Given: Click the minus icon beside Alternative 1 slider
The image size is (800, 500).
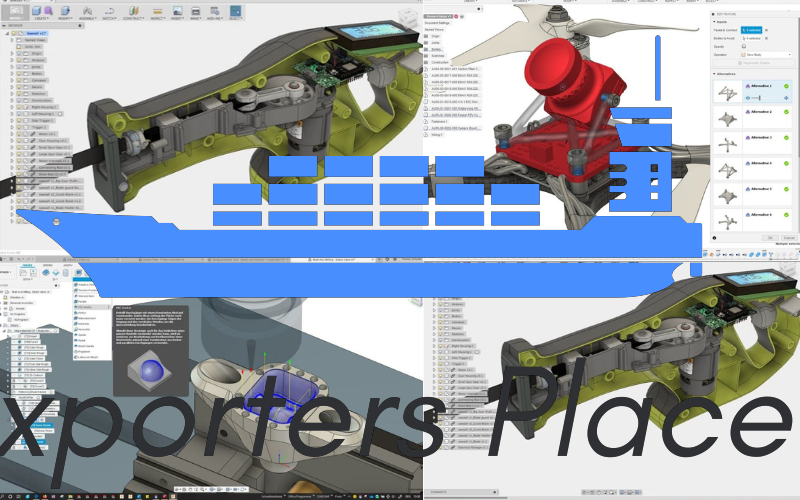Looking at the screenshot, I should click(x=748, y=97).
